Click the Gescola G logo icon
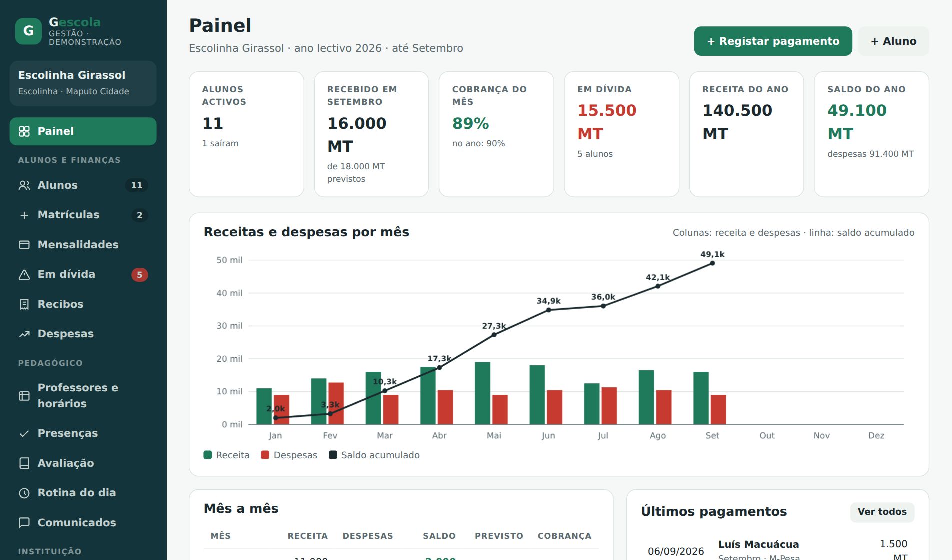The width and height of the screenshot is (952, 560). pyautogui.click(x=28, y=31)
